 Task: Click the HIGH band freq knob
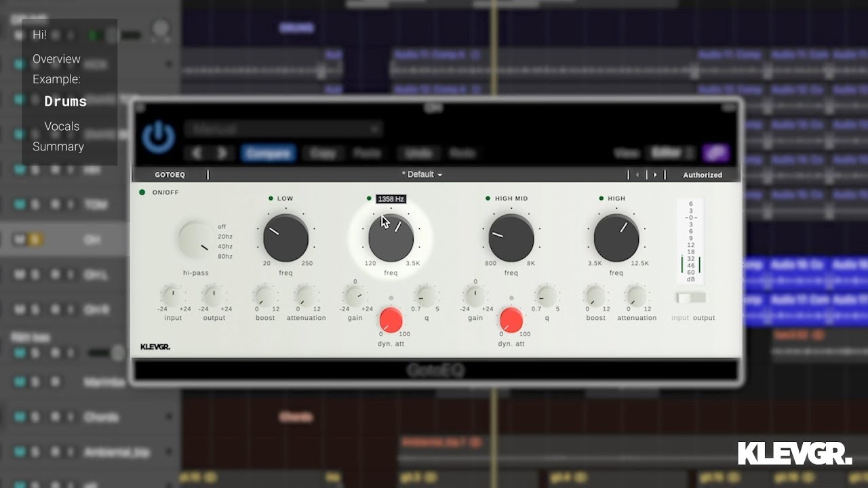point(616,238)
